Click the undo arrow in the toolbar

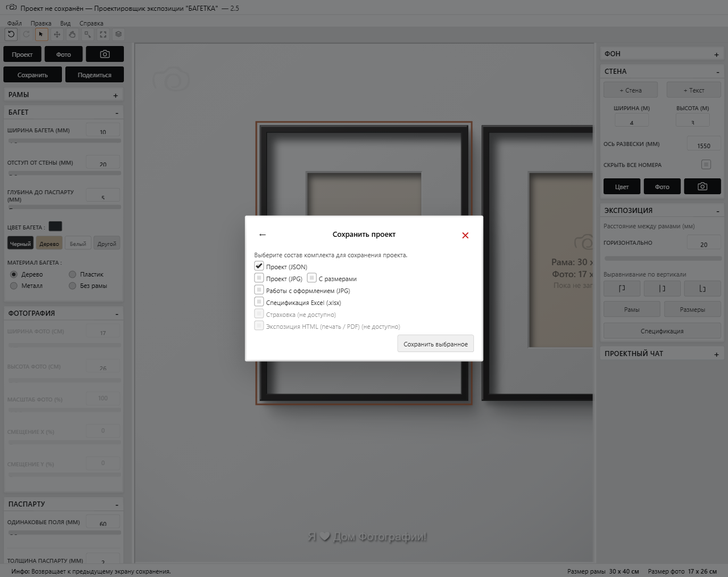[11, 34]
